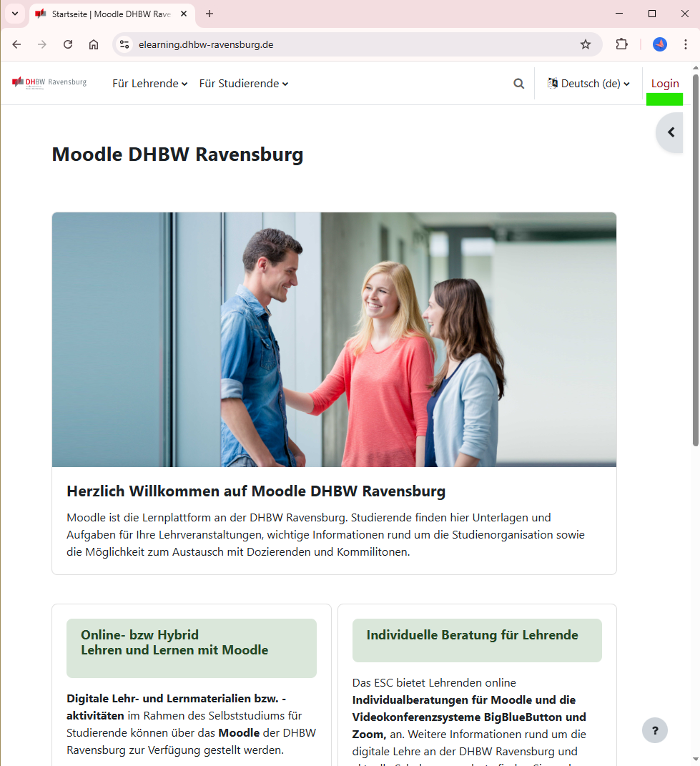Bookmark this page with the star icon
Viewport: 700px width, 766px height.
[x=585, y=44]
